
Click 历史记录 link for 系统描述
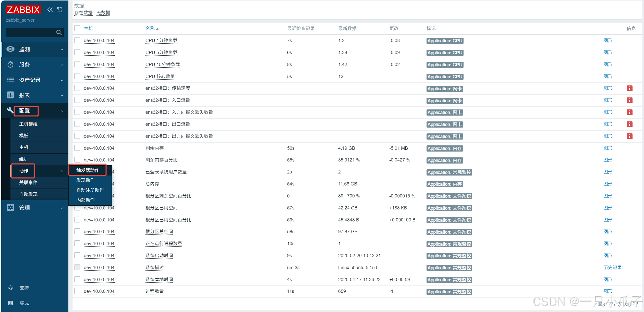[612, 267]
